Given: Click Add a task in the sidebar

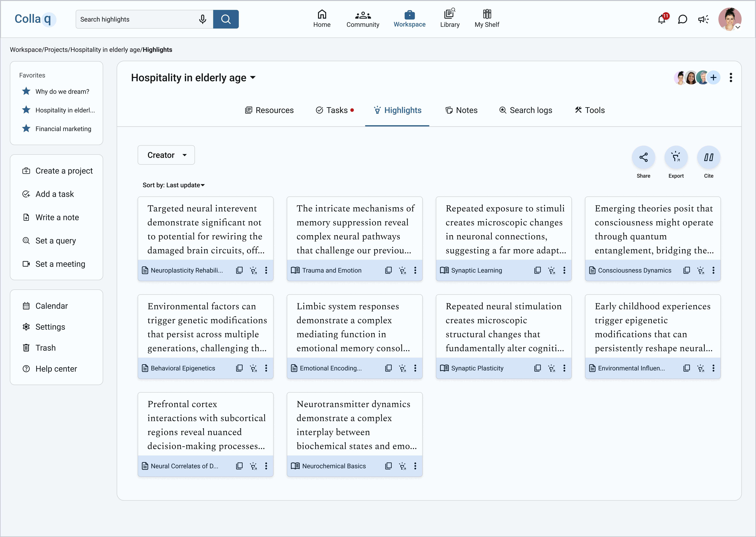Looking at the screenshot, I should tap(48, 194).
